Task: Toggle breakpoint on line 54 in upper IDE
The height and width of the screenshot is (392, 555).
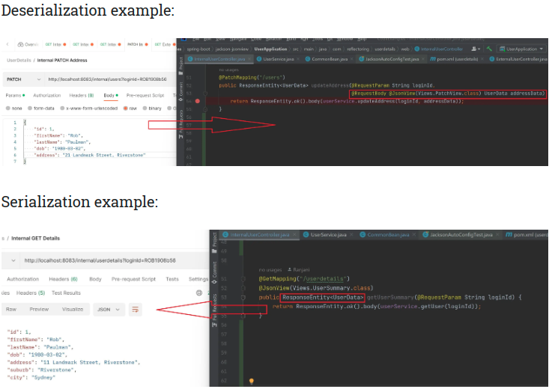Action: [x=198, y=101]
